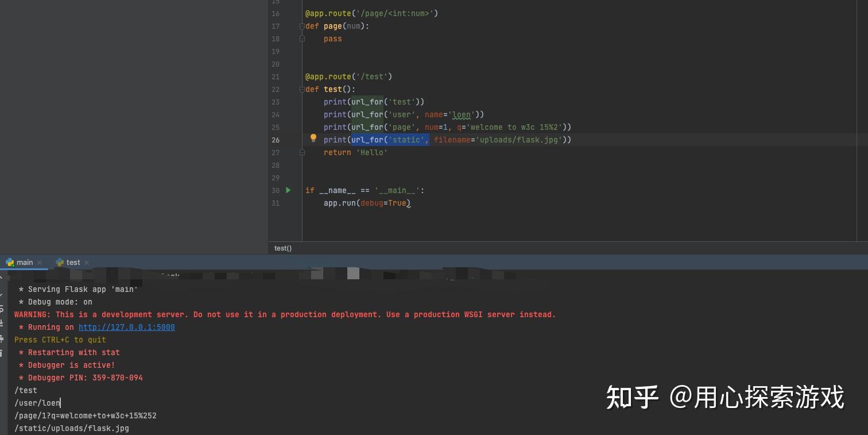Click the /static/uploads/flask.jpg output line
The width and height of the screenshot is (868, 435).
71,428
